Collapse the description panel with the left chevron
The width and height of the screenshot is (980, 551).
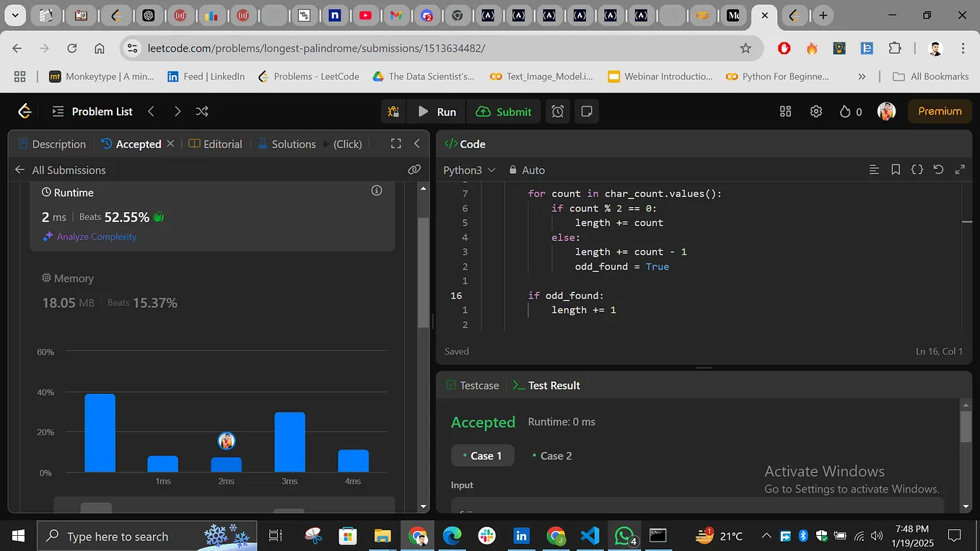tap(417, 144)
